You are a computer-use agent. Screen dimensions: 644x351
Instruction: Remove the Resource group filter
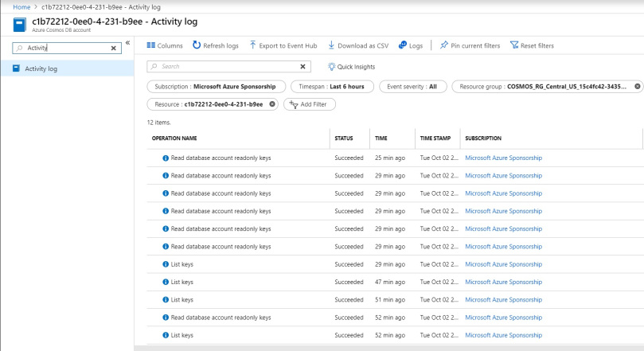click(x=638, y=86)
